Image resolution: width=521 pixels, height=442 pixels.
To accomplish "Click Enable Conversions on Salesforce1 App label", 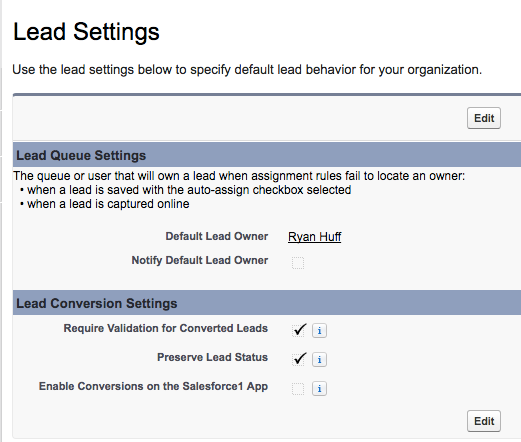I will click(x=153, y=386).
